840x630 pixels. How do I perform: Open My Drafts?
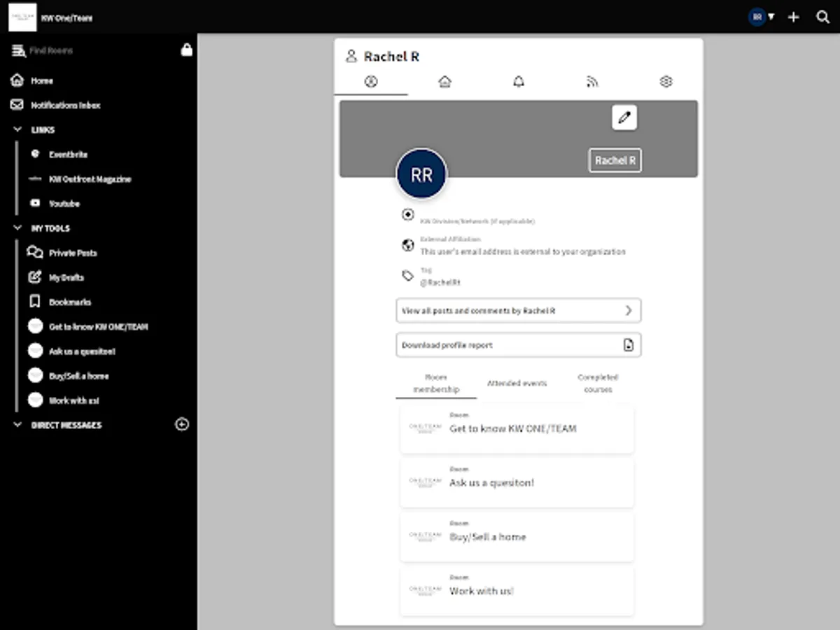coord(66,278)
